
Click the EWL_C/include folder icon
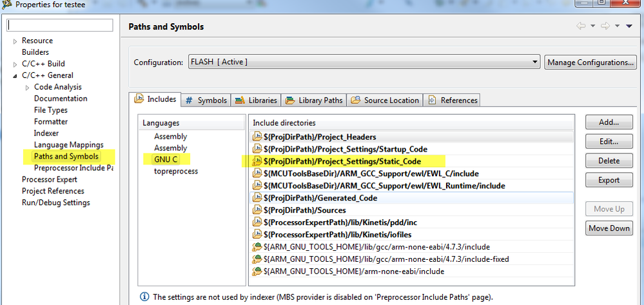pos(257,173)
